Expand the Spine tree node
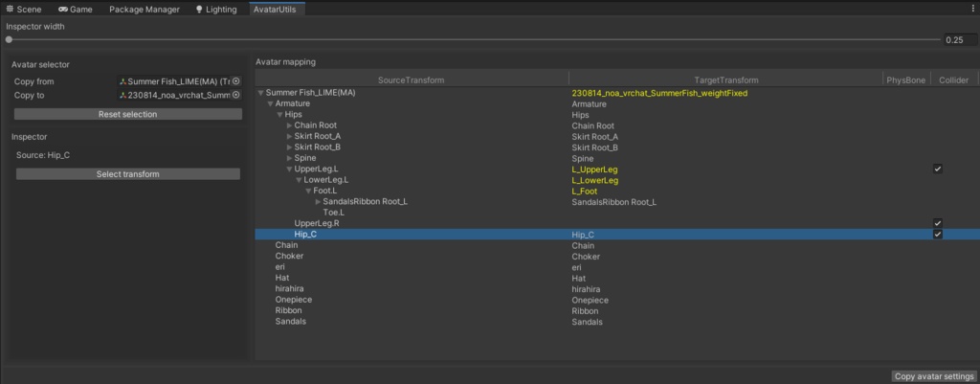The height and width of the screenshot is (384, 980). pyautogui.click(x=290, y=158)
